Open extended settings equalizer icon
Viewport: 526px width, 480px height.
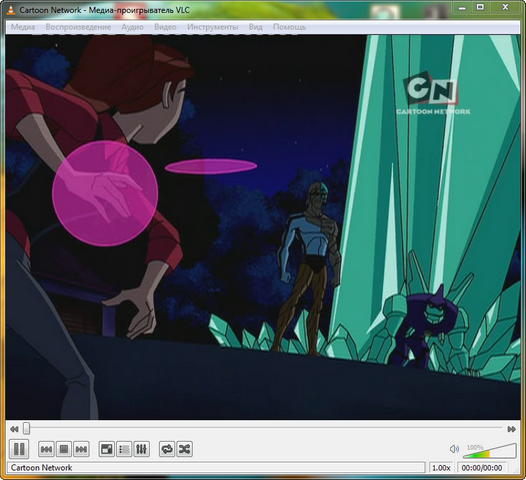142,449
